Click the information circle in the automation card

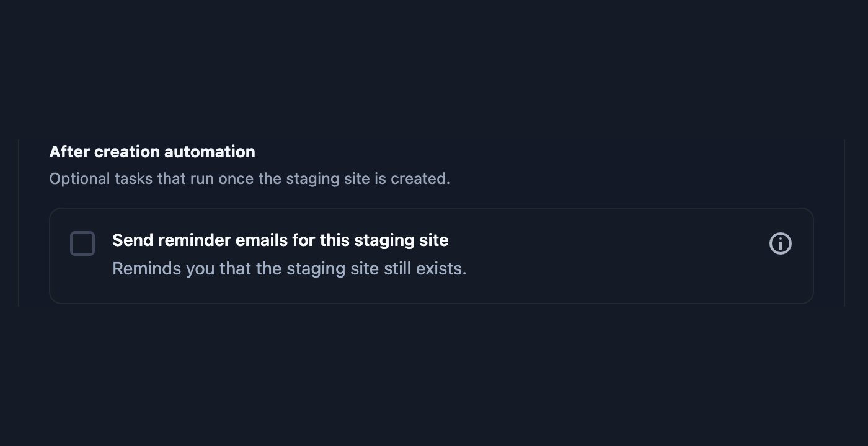coord(781,243)
